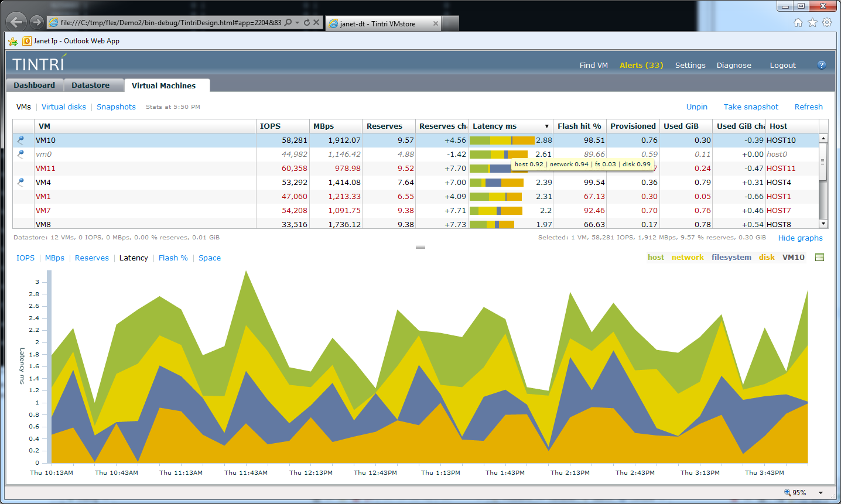The height and width of the screenshot is (504, 841).
Task: Toggle host series in legend
Action: (x=656, y=257)
